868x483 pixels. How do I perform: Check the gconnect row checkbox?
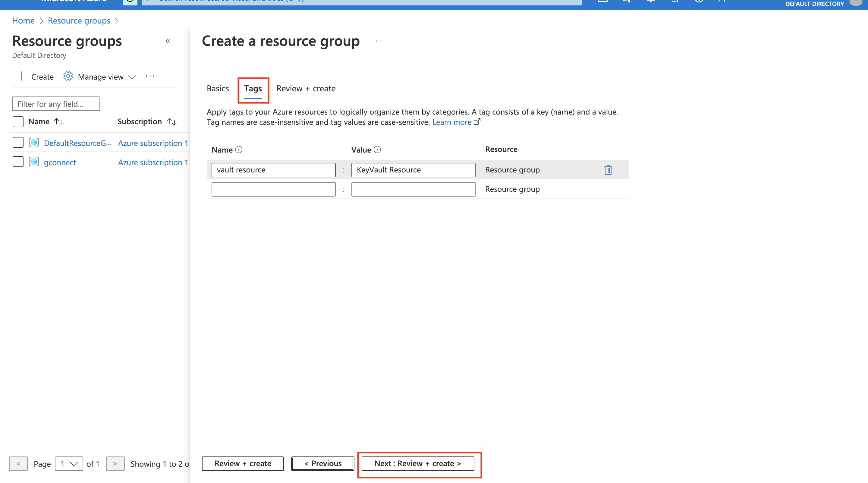pyautogui.click(x=18, y=162)
